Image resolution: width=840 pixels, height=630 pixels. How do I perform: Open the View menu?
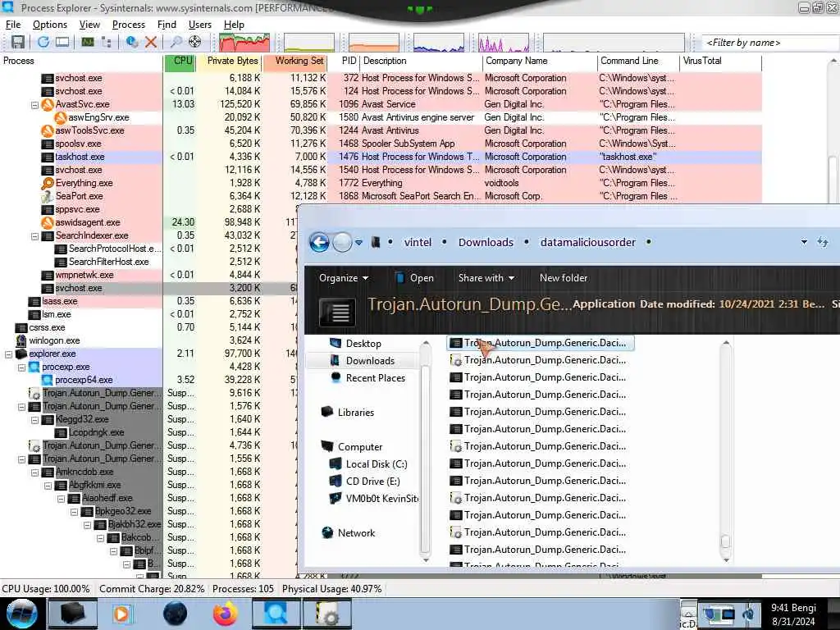tap(89, 25)
